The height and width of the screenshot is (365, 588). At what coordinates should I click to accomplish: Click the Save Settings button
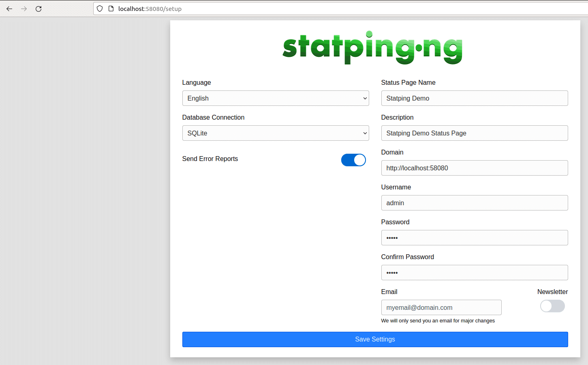point(375,339)
